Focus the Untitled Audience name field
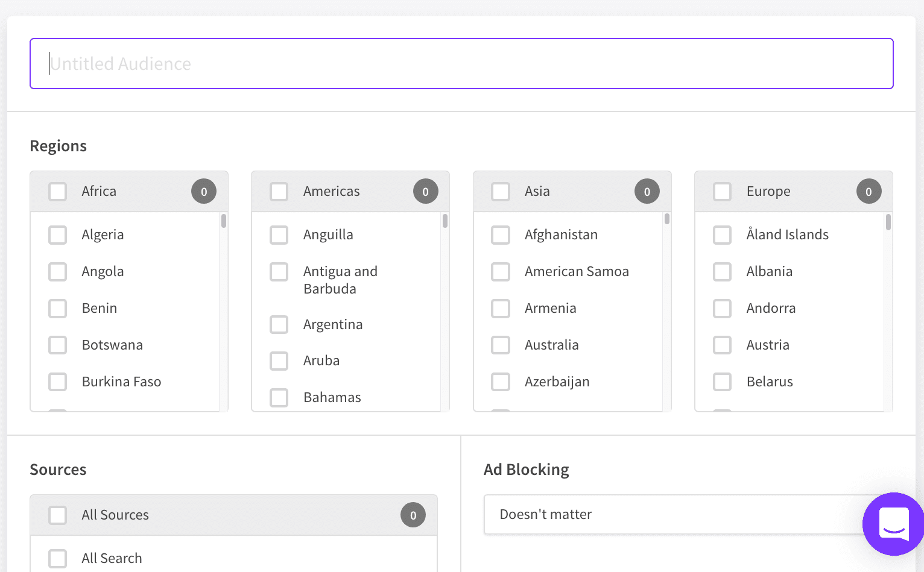Screen dimensions: 924x572 pyautogui.click(x=461, y=64)
